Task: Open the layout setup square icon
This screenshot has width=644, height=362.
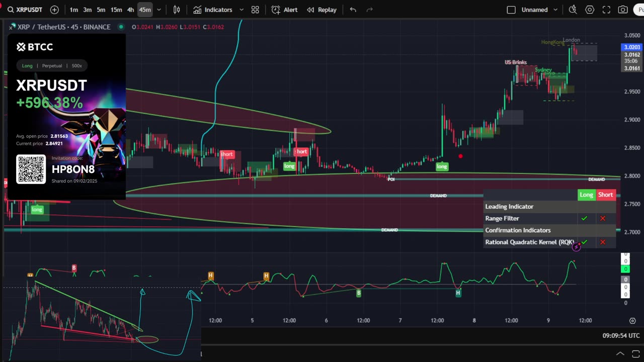Action: click(x=511, y=10)
